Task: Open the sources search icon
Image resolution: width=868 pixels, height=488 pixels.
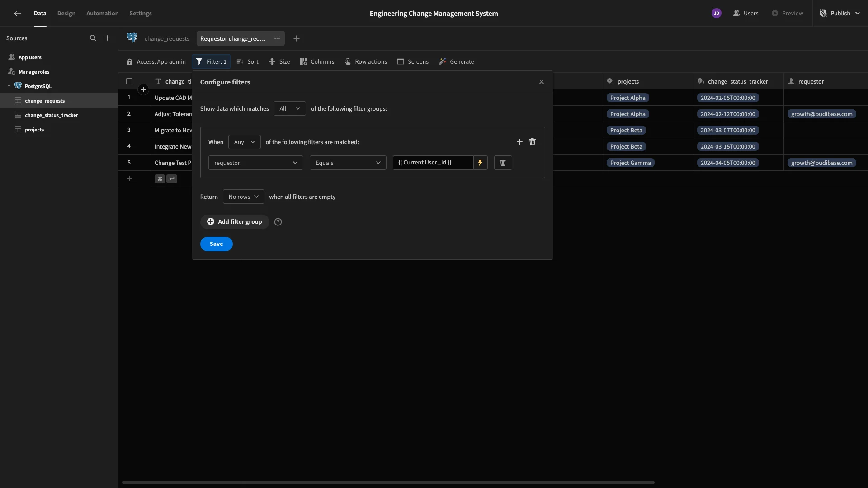Action: tap(93, 38)
